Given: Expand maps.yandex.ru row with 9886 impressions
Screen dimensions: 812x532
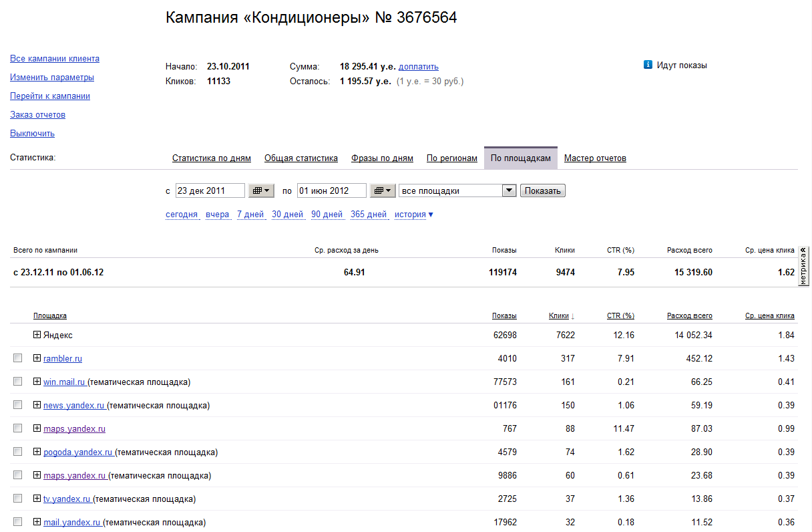Looking at the screenshot, I should (x=37, y=475).
